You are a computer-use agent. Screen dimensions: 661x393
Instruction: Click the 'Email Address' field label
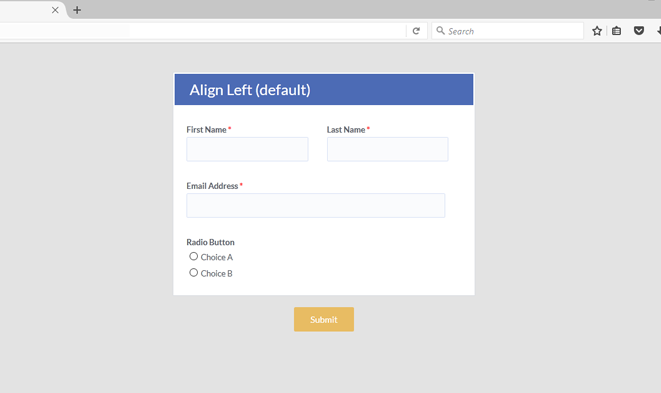tap(212, 186)
